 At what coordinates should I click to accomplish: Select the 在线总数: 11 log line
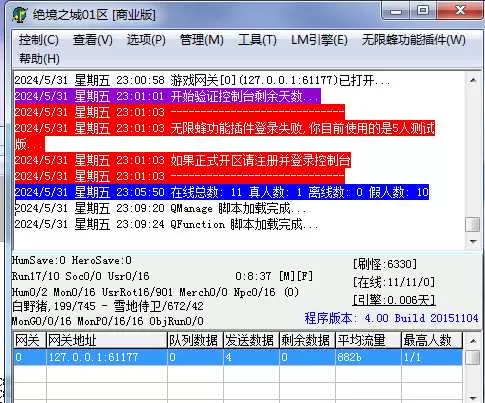click(x=221, y=192)
